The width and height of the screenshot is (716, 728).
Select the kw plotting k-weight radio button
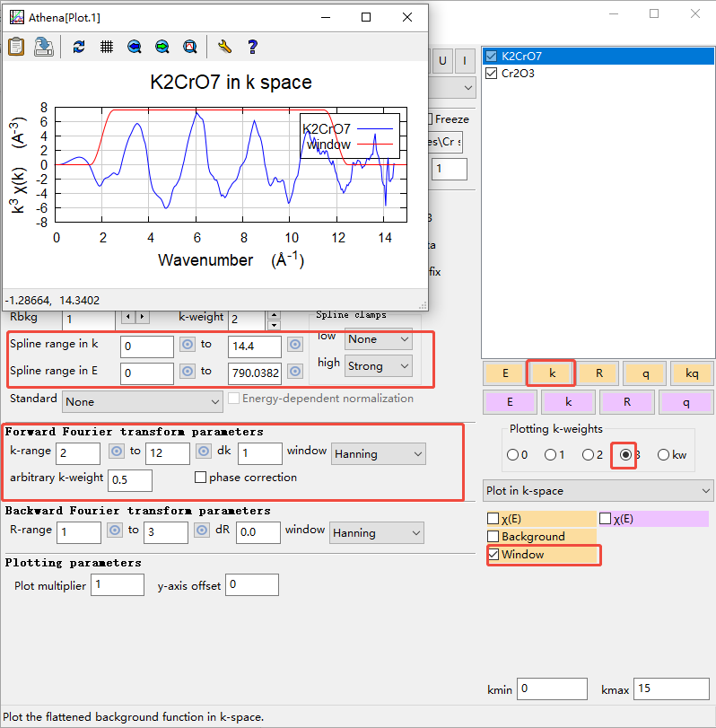(x=664, y=455)
